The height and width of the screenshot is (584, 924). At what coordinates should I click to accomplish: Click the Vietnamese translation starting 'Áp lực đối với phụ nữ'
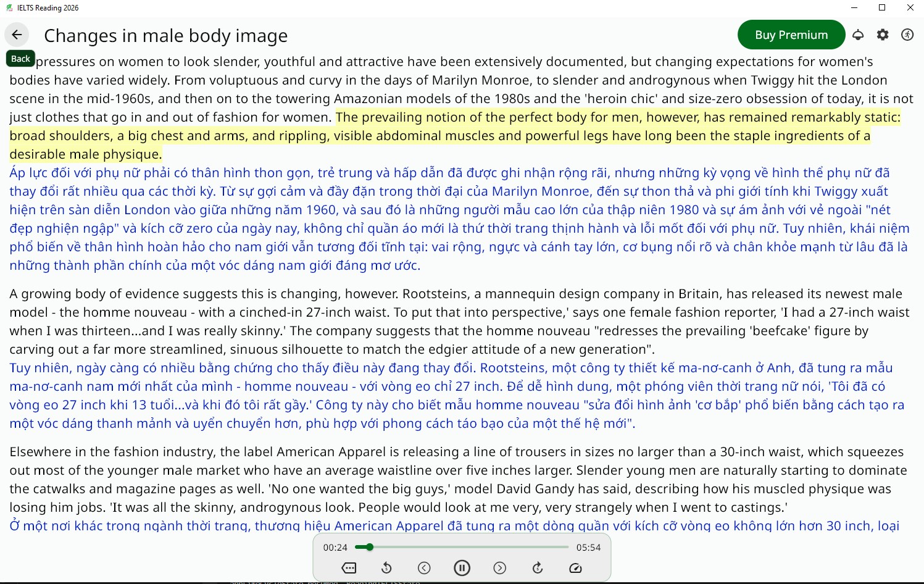[x=460, y=219]
